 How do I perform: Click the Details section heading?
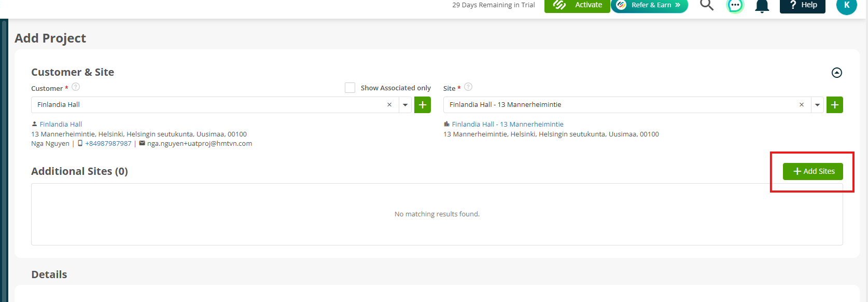(x=49, y=274)
